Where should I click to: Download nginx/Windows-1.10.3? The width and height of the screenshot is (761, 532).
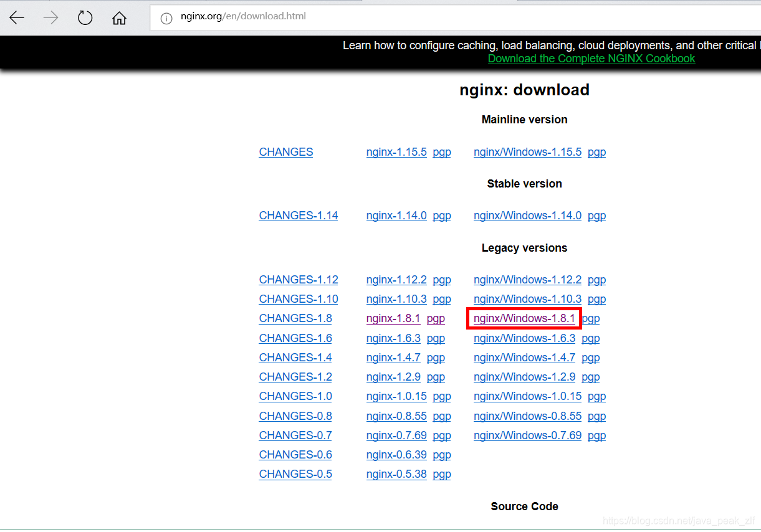pyautogui.click(x=527, y=299)
